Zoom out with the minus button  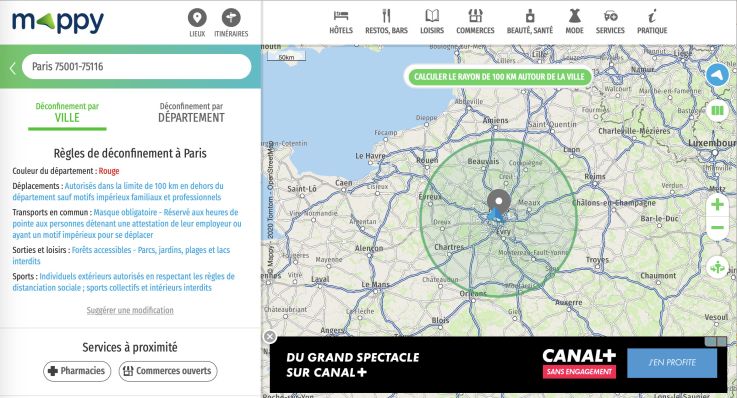(717, 228)
